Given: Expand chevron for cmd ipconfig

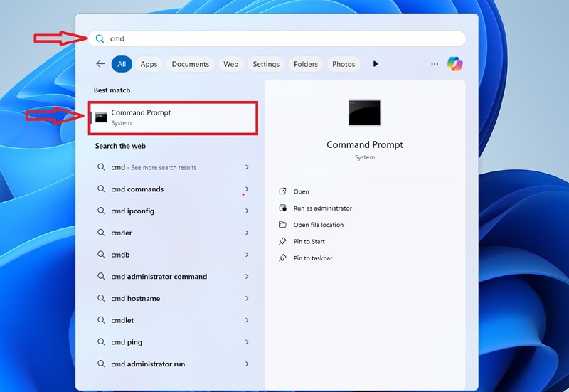Looking at the screenshot, I should click(247, 211).
